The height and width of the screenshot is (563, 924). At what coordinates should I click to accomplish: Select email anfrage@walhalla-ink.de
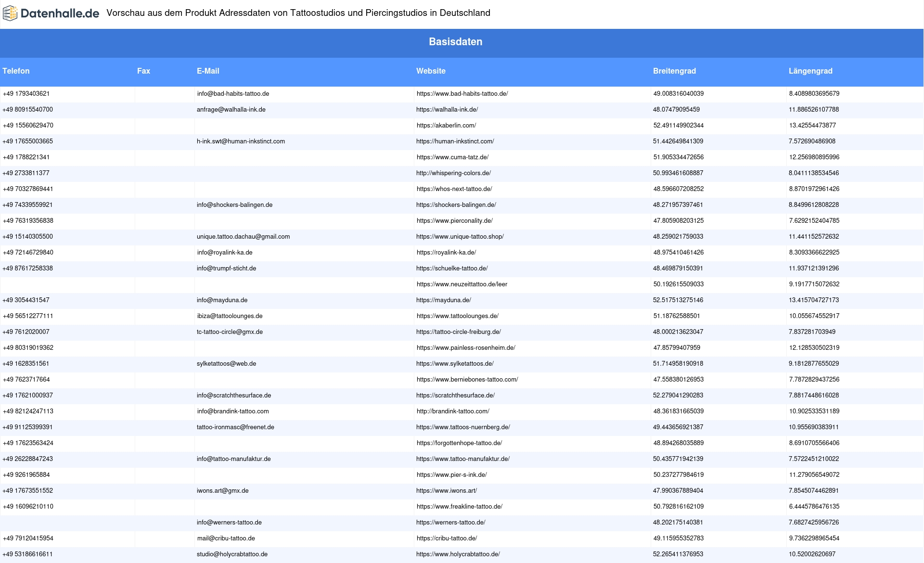[x=231, y=110]
